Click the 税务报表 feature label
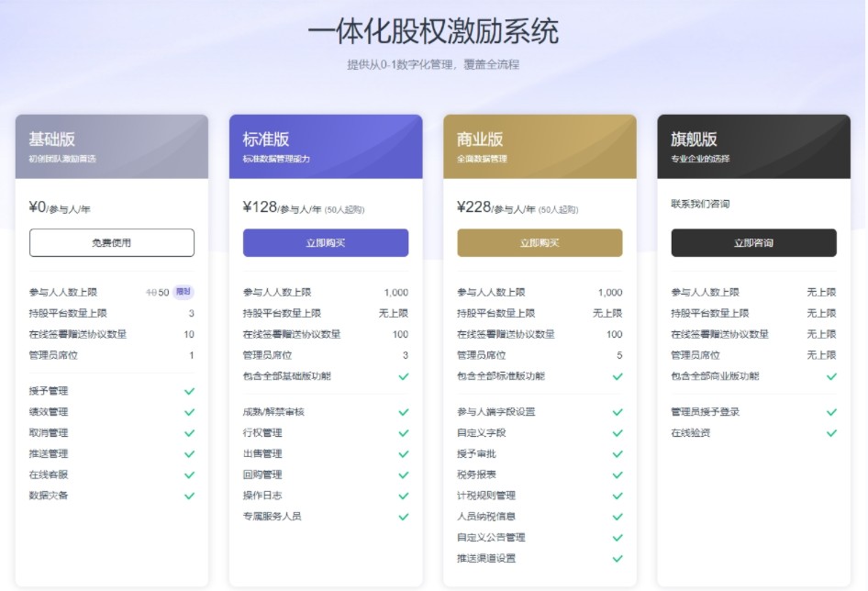 [476, 474]
